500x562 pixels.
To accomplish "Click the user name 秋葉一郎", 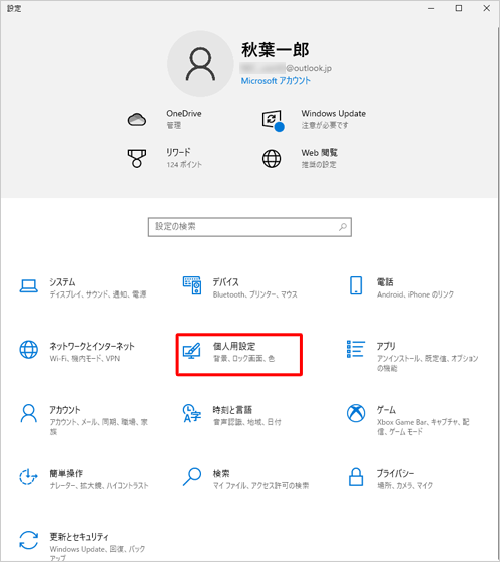I will tap(275, 49).
